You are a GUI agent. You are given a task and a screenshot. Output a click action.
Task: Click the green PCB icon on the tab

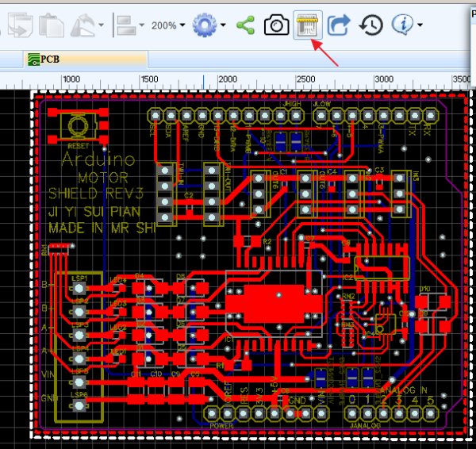[33, 59]
